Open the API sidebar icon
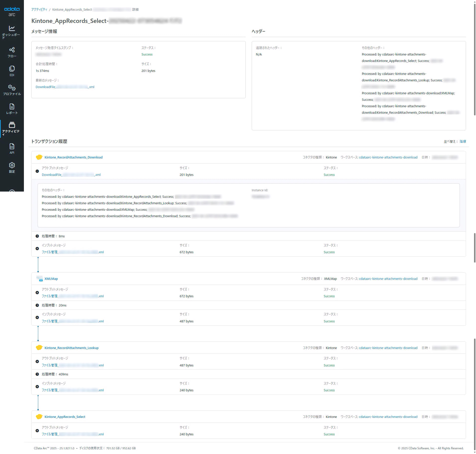Image resolution: width=476 pixels, height=454 pixels. coord(12,146)
